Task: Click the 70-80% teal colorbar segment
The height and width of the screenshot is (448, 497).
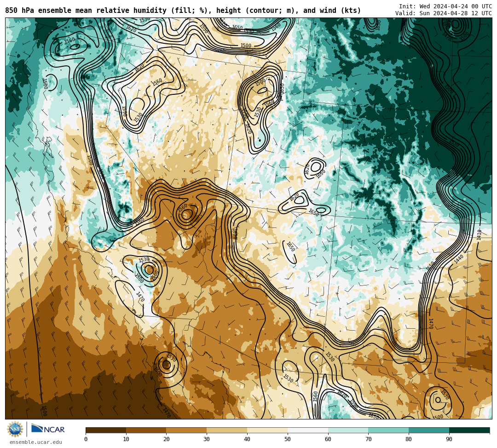Action: pos(388,430)
